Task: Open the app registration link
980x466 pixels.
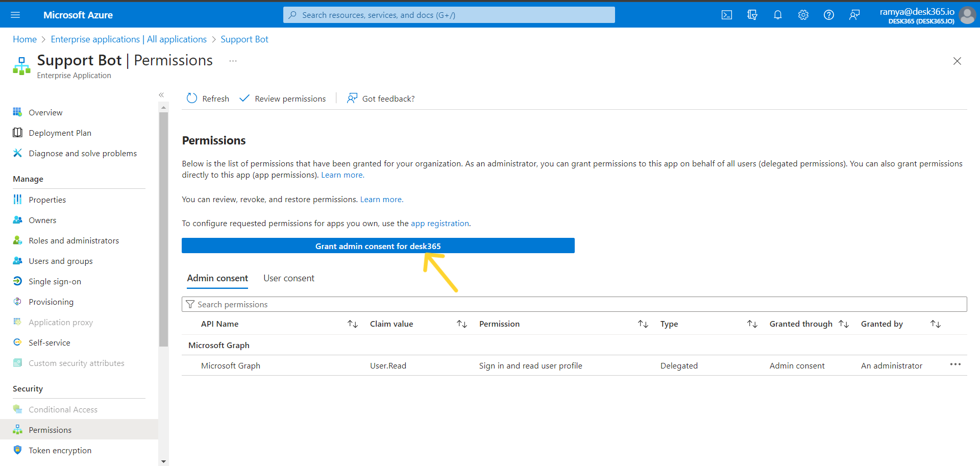Action: point(439,223)
